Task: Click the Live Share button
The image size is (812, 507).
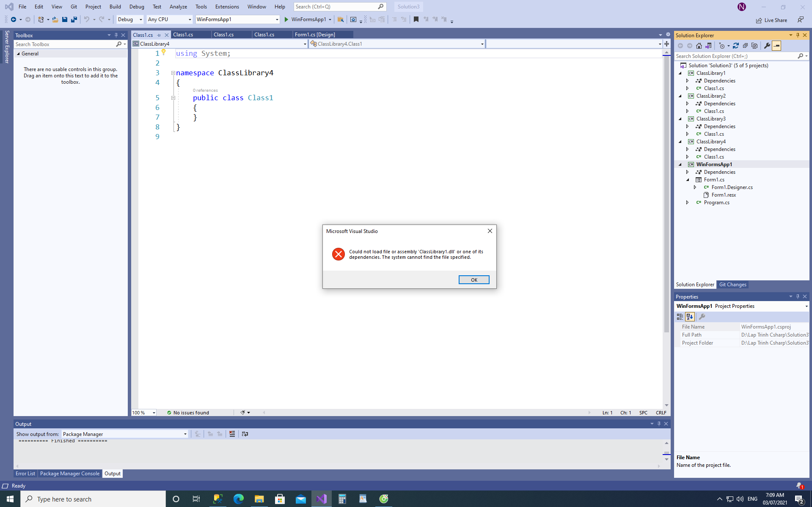Action: click(x=772, y=20)
